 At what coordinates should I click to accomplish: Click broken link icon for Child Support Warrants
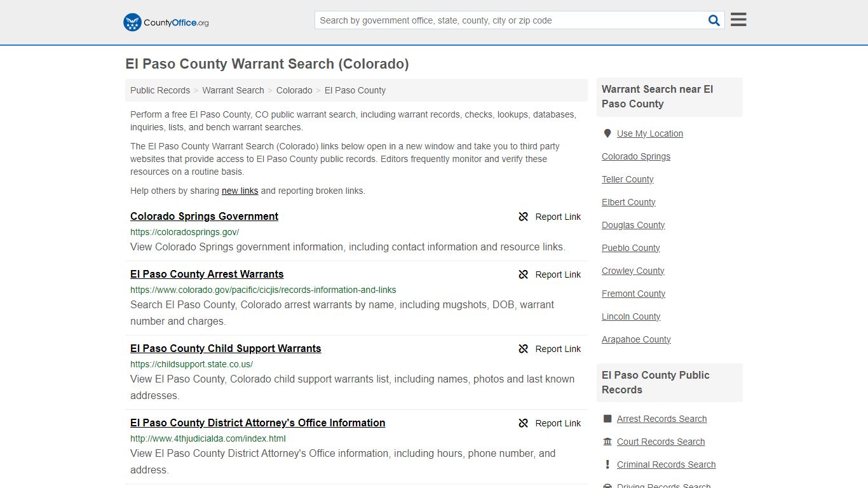tap(523, 349)
